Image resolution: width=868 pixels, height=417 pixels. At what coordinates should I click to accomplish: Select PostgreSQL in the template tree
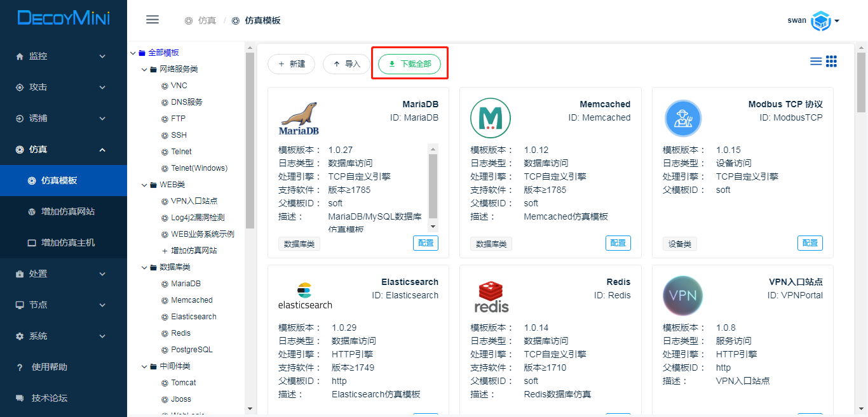pyautogui.click(x=191, y=350)
